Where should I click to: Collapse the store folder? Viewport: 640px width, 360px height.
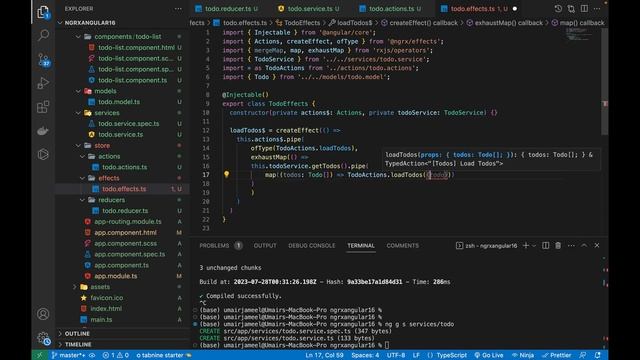78,145
